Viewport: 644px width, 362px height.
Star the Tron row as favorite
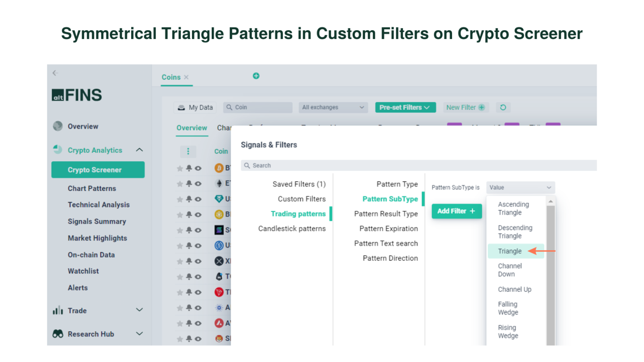[x=180, y=292]
